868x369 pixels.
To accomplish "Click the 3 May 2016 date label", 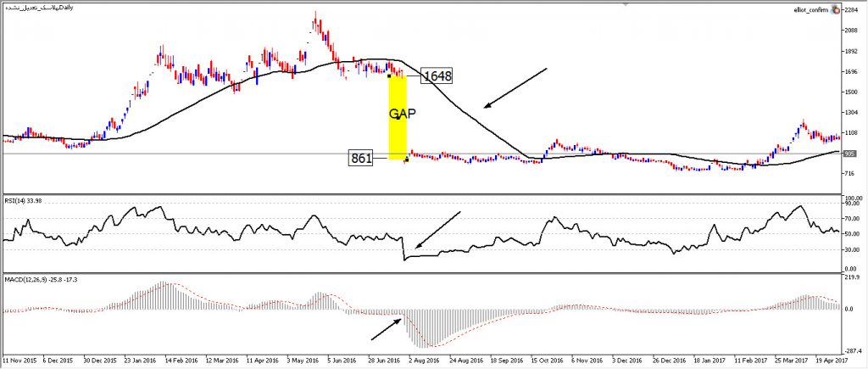I will pos(302,359).
